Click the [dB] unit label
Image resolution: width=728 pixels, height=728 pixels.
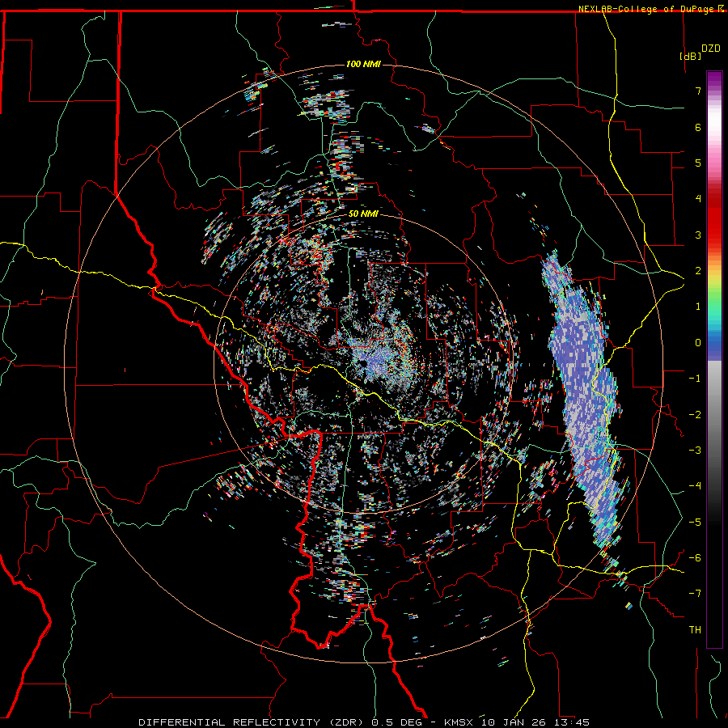pyautogui.click(x=691, y=56)
